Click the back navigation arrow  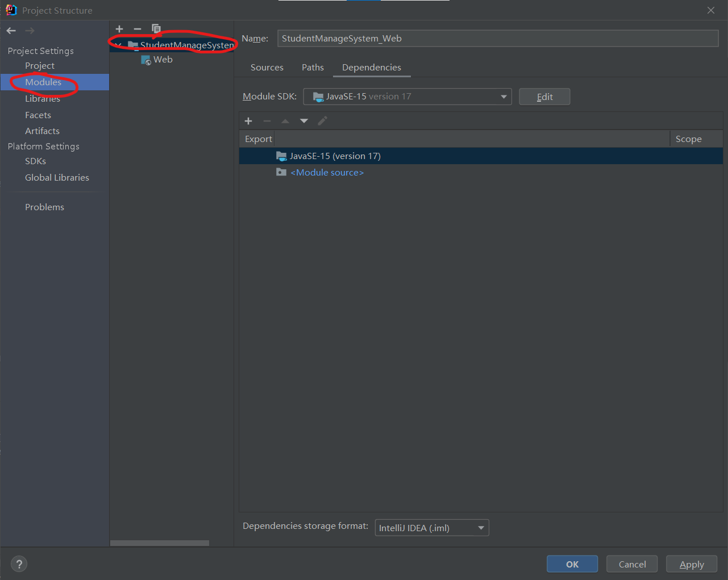[11, 31]
